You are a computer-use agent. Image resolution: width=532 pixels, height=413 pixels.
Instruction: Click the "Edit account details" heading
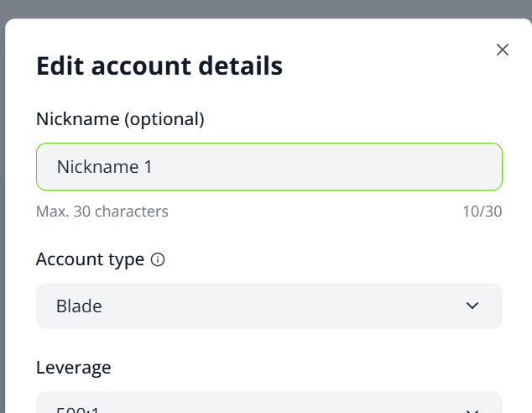tap(159, 65)
